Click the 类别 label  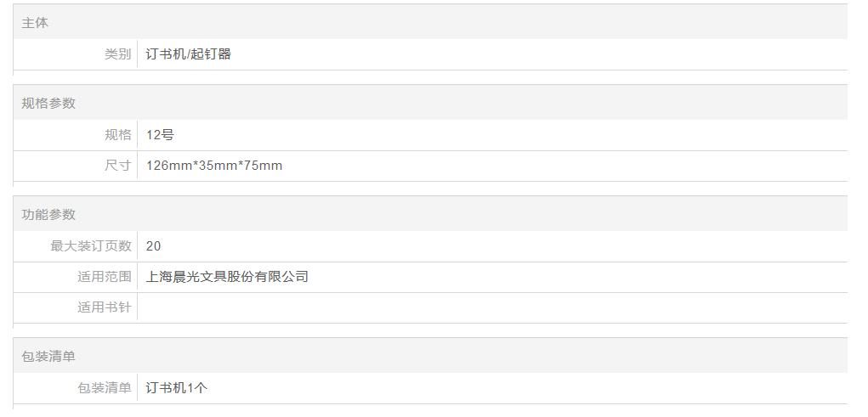(x=118, y=54)
